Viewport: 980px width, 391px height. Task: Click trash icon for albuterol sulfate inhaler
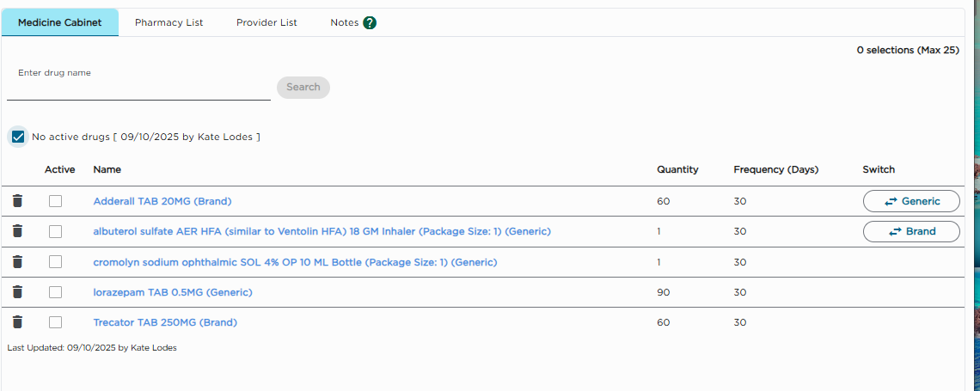[x=17, y=231]
